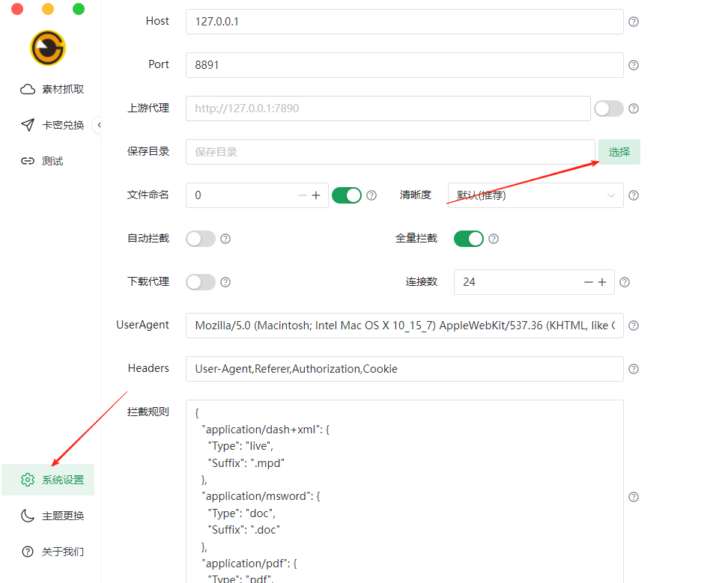Viewport: 728px width, 583px height.
Task: Enable the 上游代理 toggle switch
Action: point(608,109)
